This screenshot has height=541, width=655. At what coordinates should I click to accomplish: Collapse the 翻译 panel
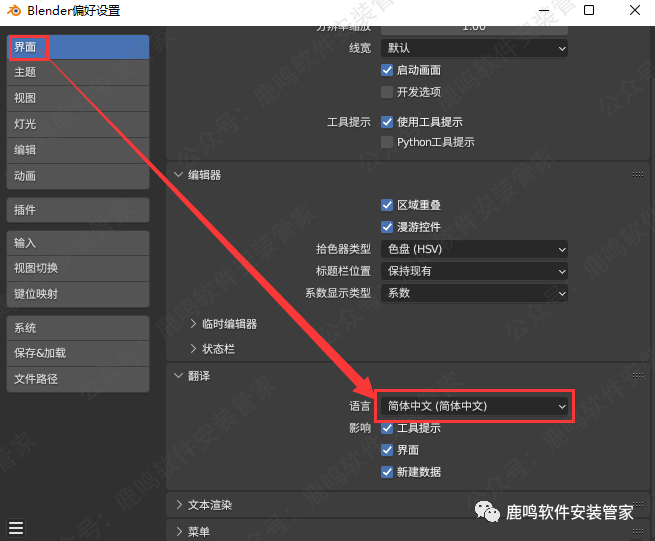[x=179, y=376]
